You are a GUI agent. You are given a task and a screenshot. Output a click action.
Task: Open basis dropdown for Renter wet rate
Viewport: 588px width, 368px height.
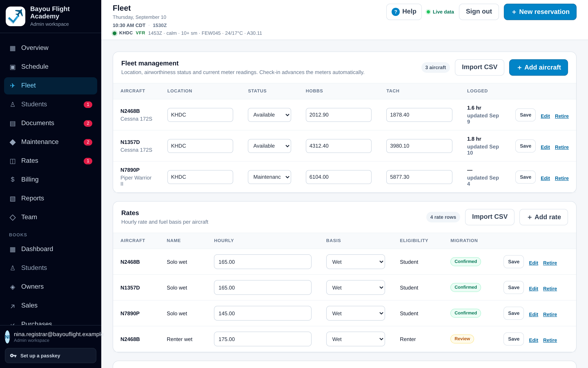point(355,339)
